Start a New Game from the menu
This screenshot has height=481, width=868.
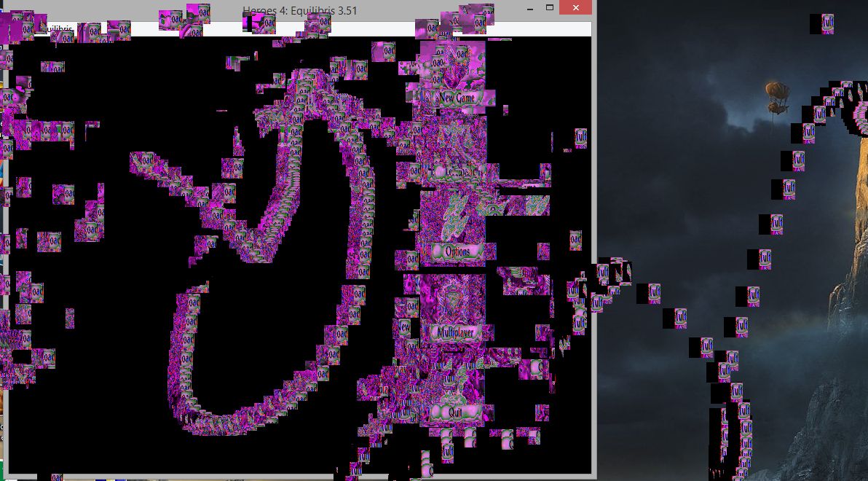(x=457, y=98)
